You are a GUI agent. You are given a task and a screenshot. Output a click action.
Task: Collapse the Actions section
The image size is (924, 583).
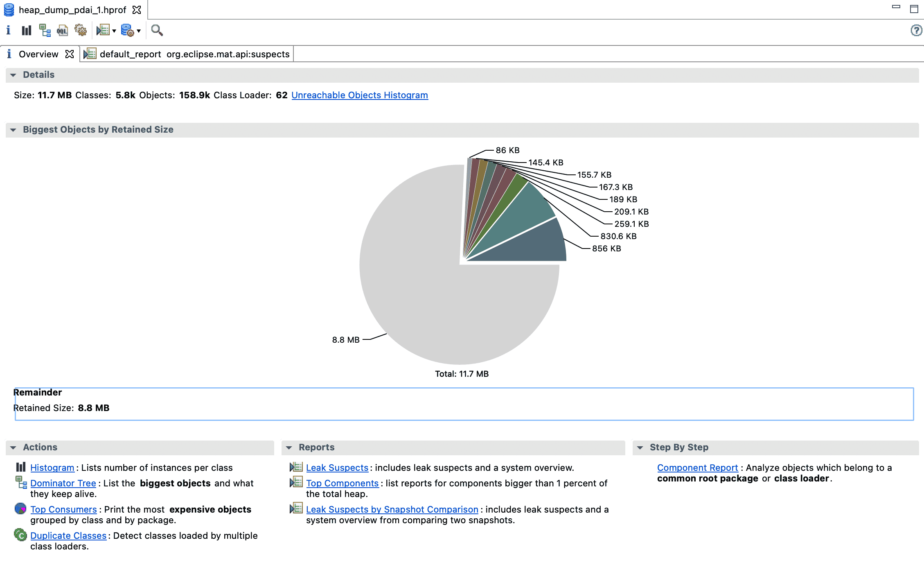[x=13, y=447]
